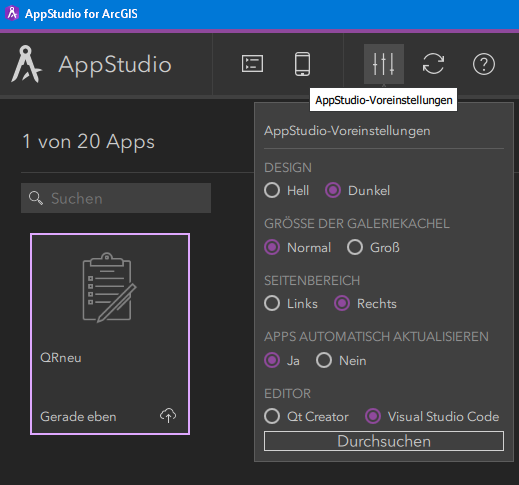Choose Groß gallery tile size
Image resolution: width=519 pixels, height=485 pixels.
click(x=355, y=247)
